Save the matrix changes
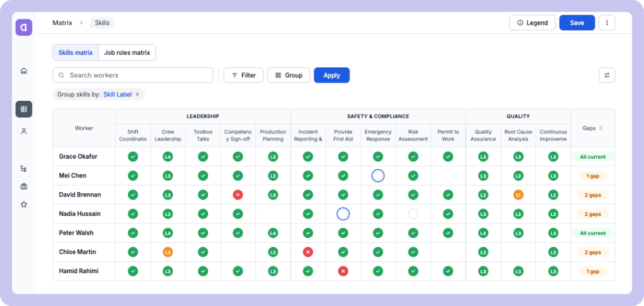644x306 pixels. 577,23
